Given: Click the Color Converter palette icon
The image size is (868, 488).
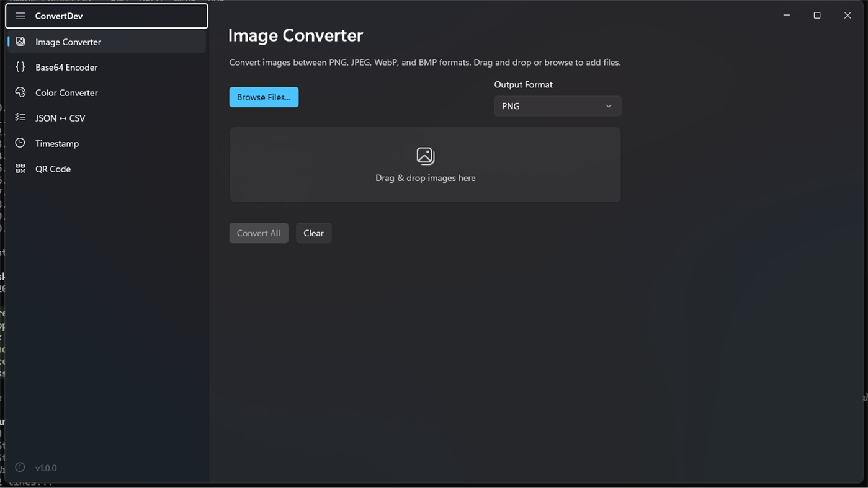Looking at the screenshot, I should pyautogui.click(x=20, y=92).
